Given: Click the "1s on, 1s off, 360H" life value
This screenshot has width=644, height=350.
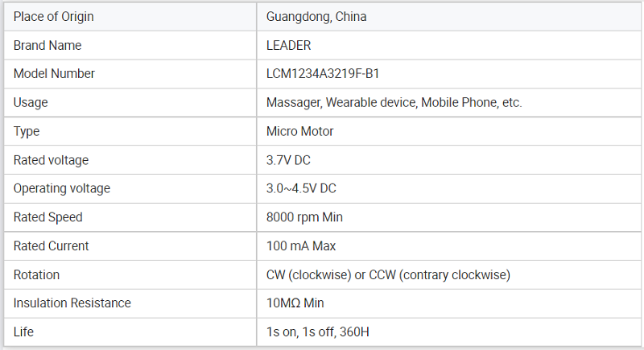Looking at the screenshot, I should [317, 331].
